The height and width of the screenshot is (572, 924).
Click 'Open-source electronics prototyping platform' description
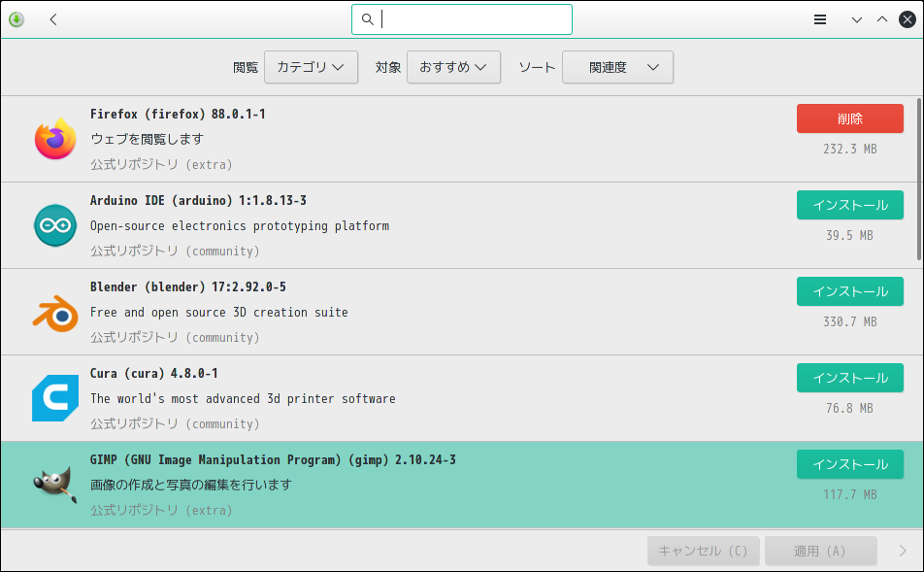pos(239,226)
